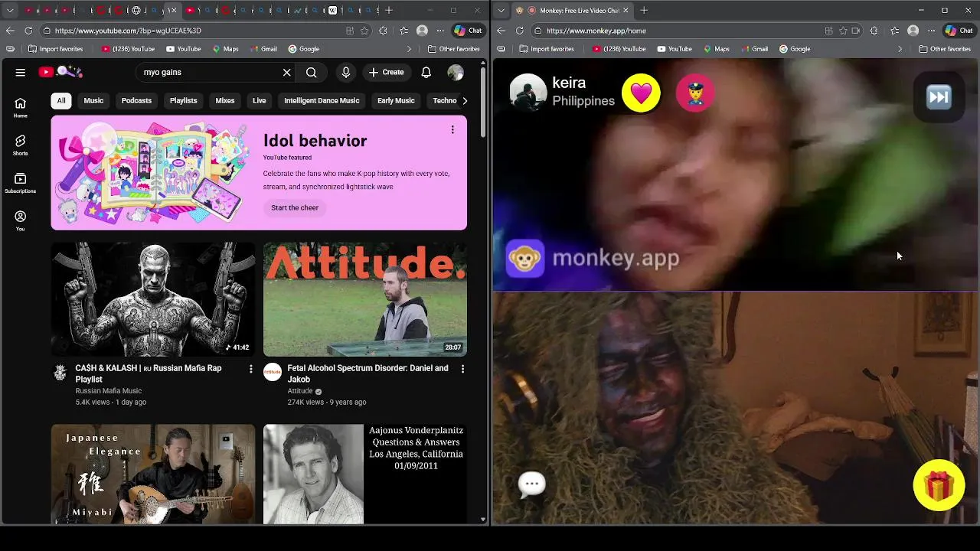This screenshot has width=980, height=551.
Task: Open the You section in the YouTube sidebar
Action: [x=21, y=220]
